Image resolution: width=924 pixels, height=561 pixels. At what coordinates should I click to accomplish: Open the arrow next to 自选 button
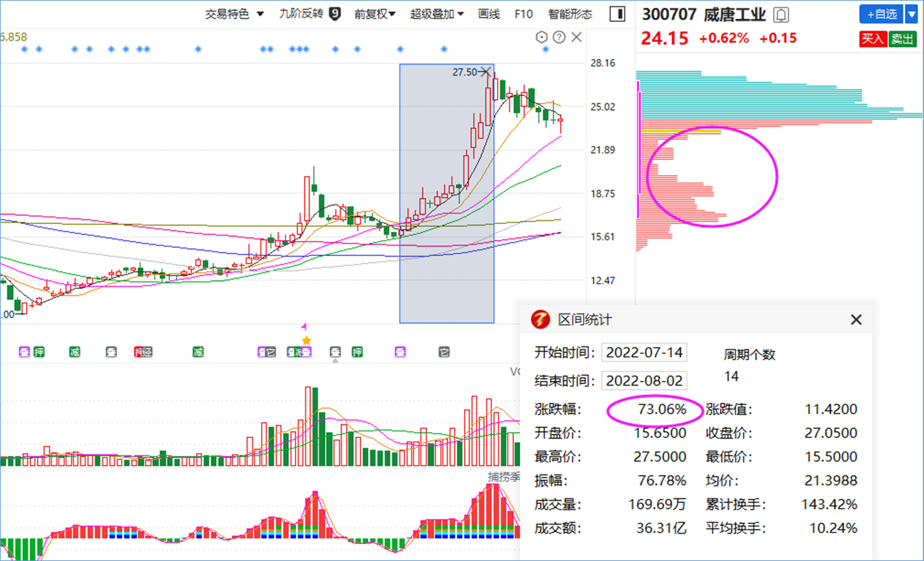pos(912,14)
